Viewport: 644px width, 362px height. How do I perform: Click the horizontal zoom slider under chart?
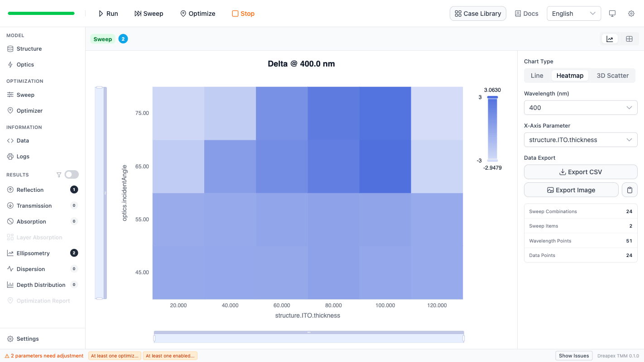pyautogui.click(x=309, y=338)
